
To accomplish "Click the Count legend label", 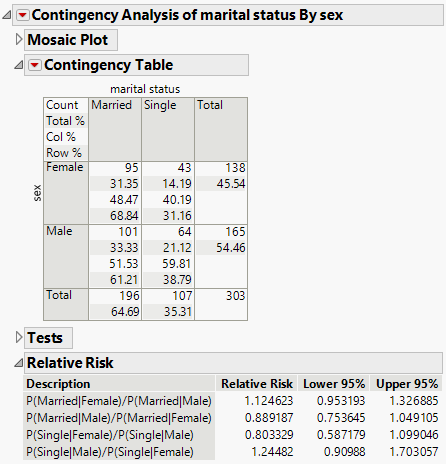I will [x=62, y=105].
